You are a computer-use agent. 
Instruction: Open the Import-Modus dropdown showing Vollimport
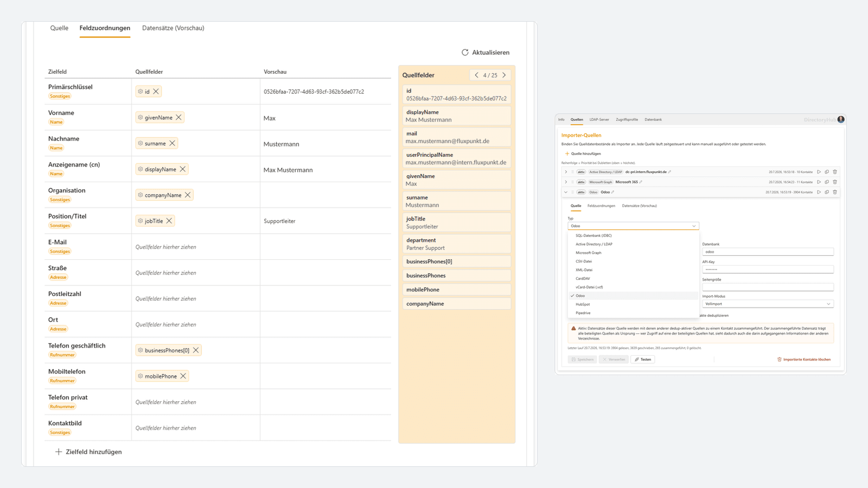[768, 304]
